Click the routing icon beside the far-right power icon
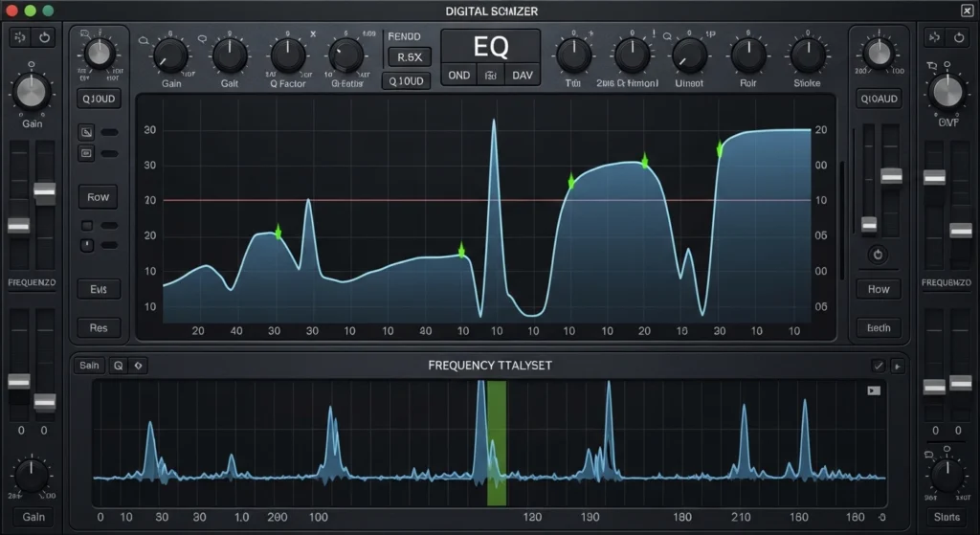 pyautogui.click(x=934, y=37)
